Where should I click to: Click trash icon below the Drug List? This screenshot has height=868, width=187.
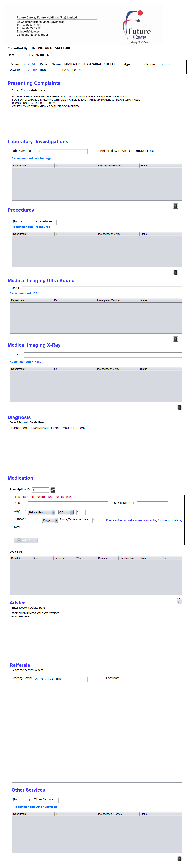click(179, 601)
